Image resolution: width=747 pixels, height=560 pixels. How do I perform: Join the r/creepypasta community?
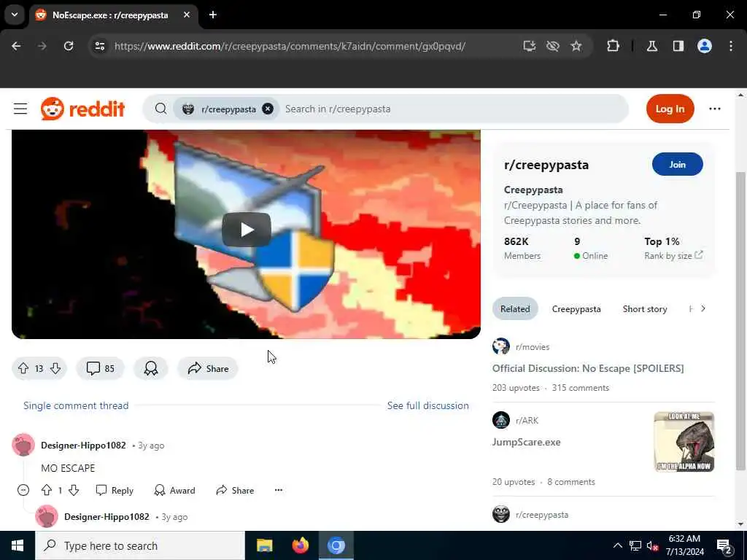click(x=677, y=164)
